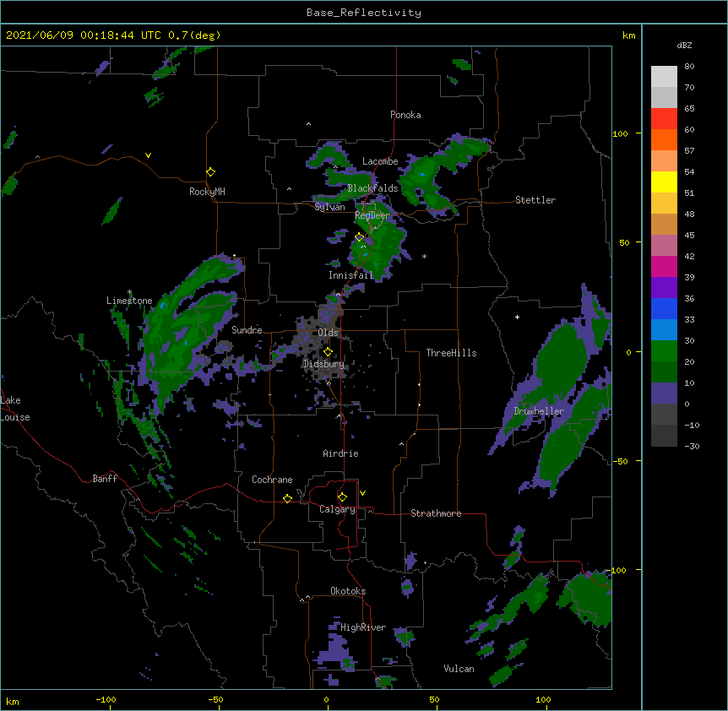Click the Didsbury town label
This screenshot has width=728, height=711.
point(323,364)
